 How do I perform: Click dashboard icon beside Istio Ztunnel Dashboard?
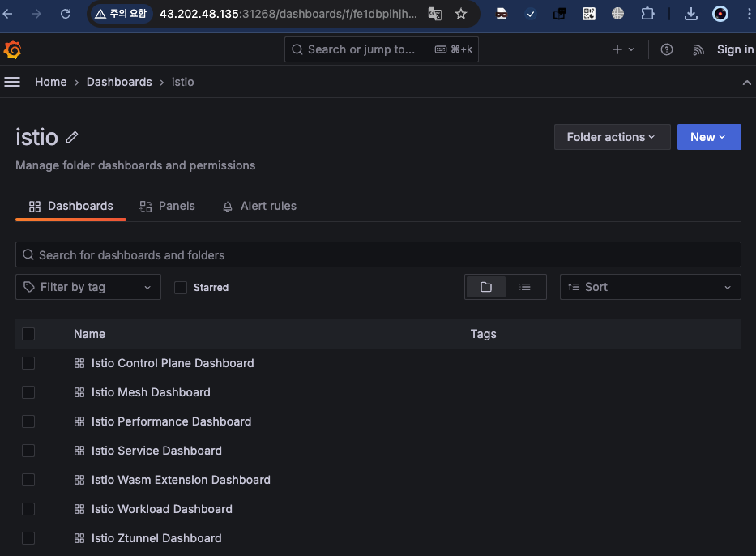click(x=79, y=538)
